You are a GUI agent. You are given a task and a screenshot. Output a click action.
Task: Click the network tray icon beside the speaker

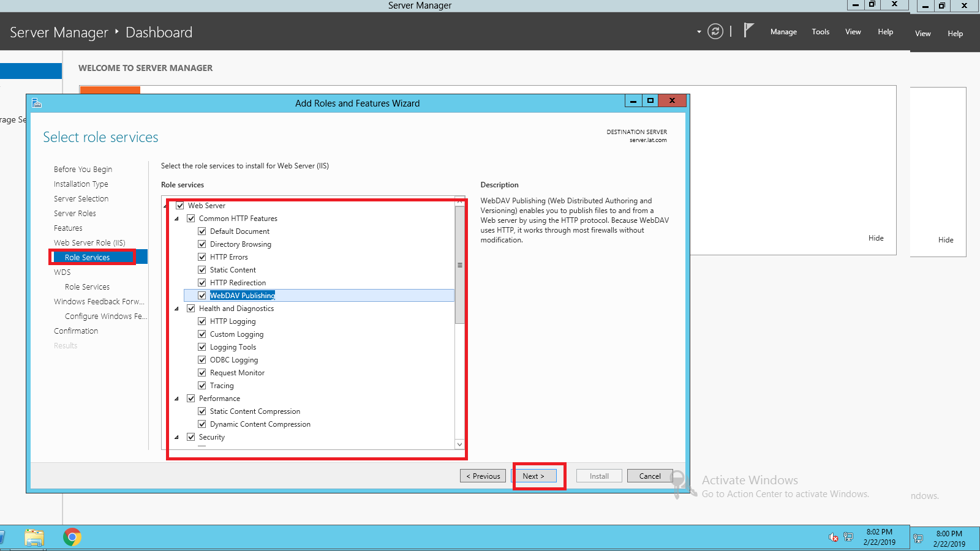click(x=848, y=537)
